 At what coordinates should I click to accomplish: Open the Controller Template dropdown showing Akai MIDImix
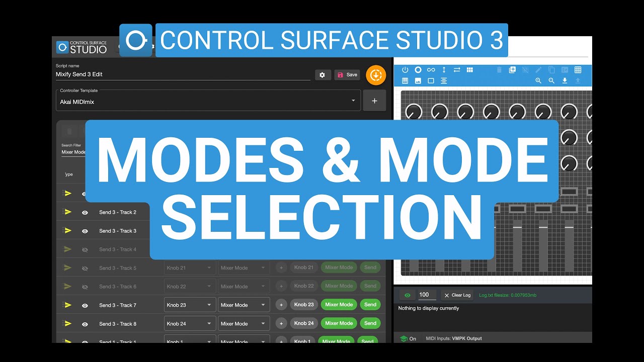point(208,101)
